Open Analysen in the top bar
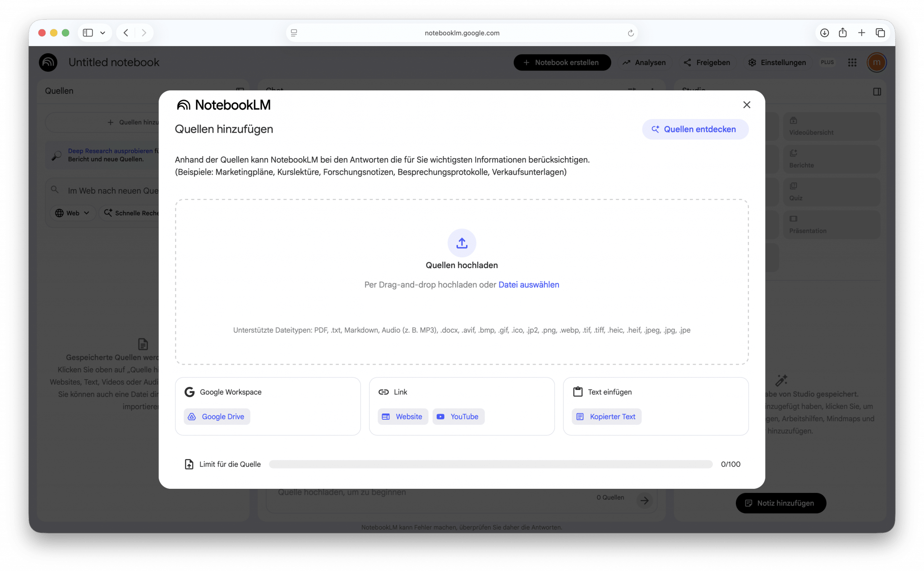Viewport: 924px width, 571px height. click(x=644, y=63)
